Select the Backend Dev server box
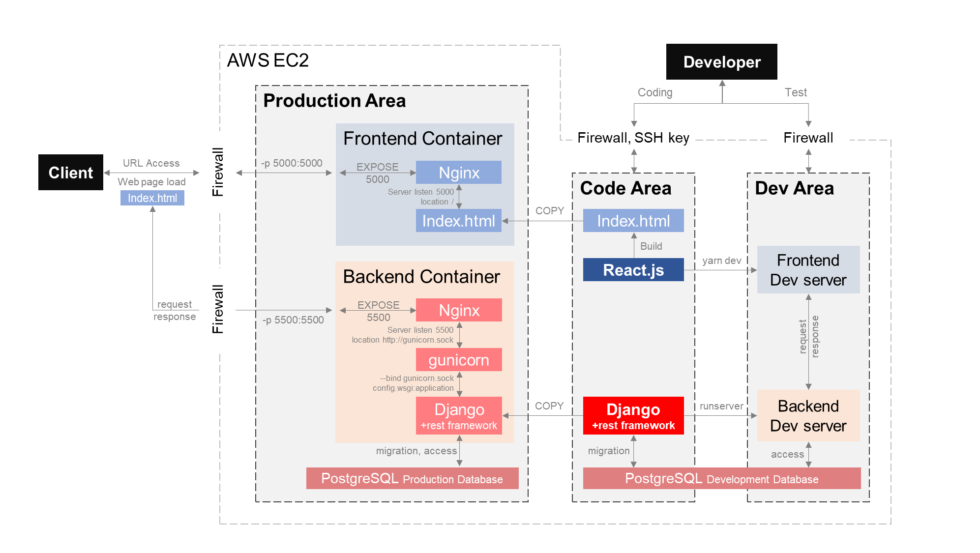This screenshot has height=553, width=980. (x=808, y=416)
